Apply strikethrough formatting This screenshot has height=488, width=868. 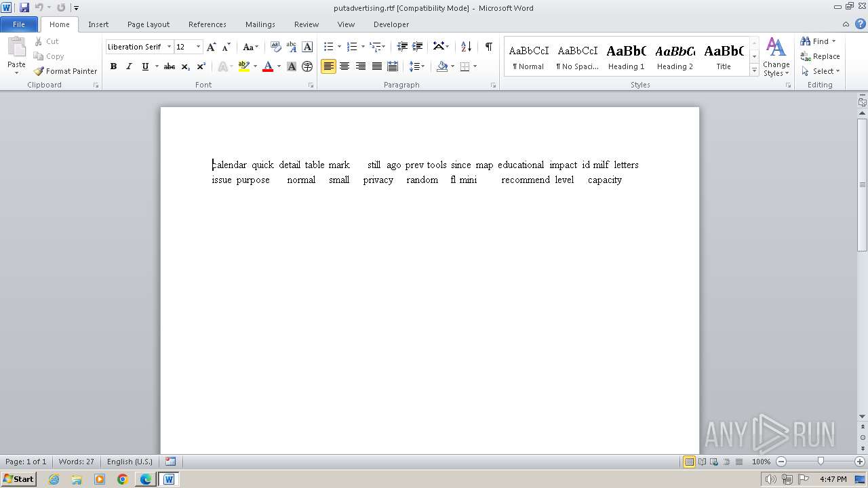coord(170,66)
